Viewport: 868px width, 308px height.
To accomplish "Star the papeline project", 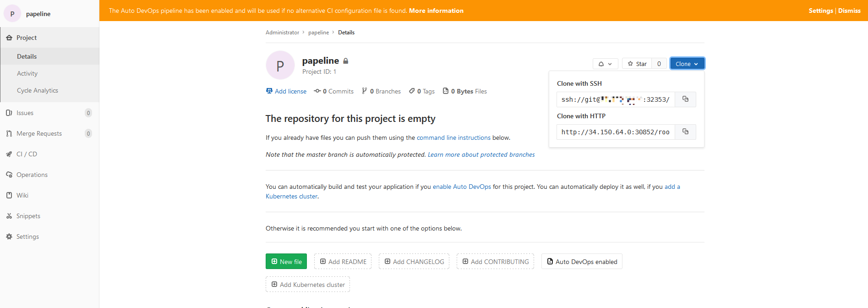I will click(x=637, y=64).
